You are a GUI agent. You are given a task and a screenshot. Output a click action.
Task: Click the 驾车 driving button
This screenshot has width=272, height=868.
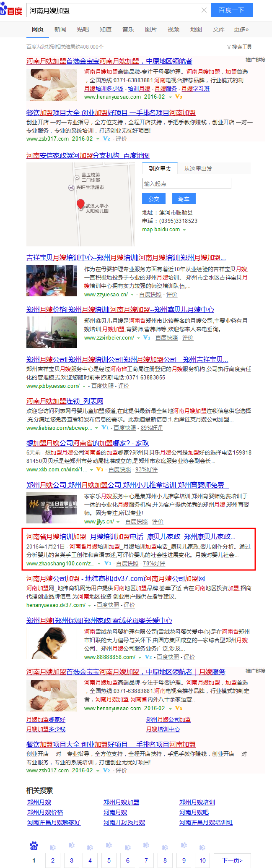[184, 199]
